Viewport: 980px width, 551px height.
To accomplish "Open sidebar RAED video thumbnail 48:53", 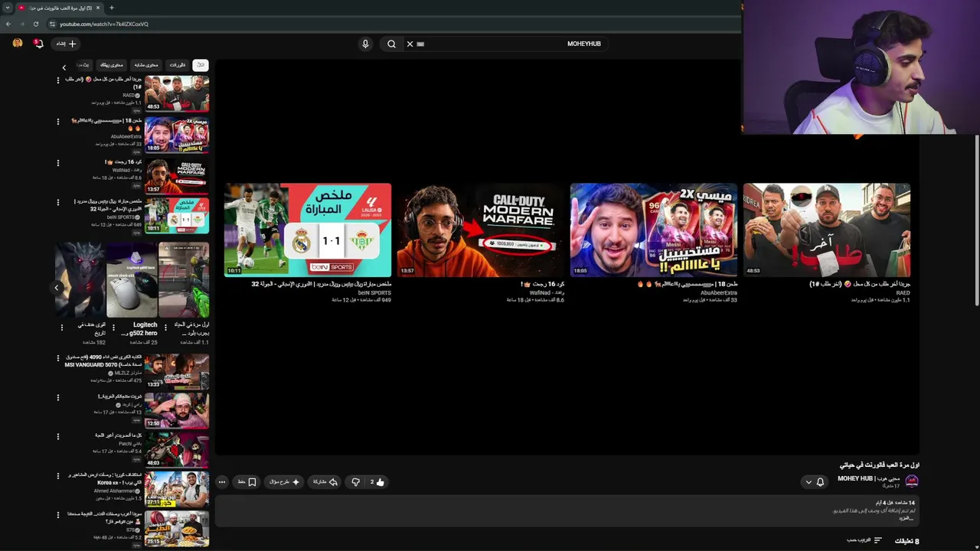I will pos(177,93).
